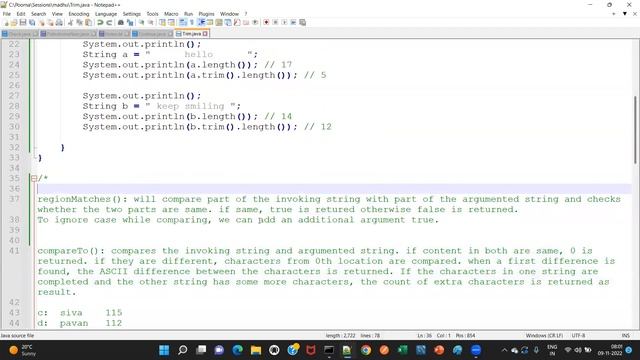Open the Search menu

pos(38,14)
